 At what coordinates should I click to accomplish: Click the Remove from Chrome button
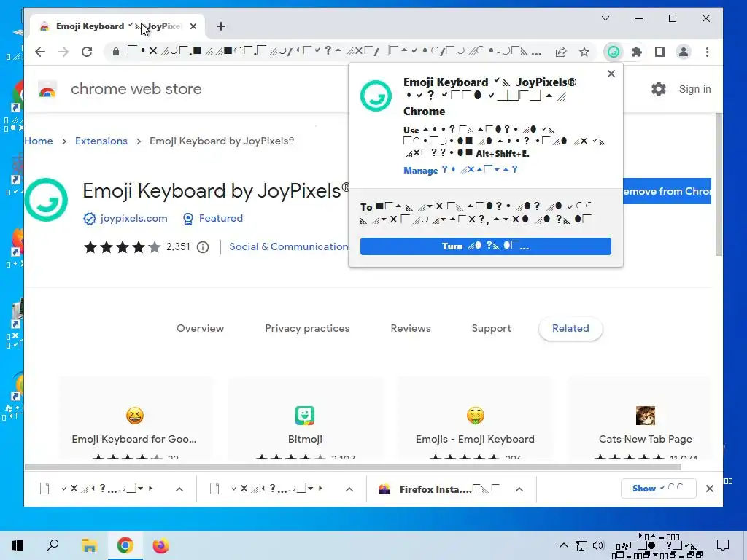[667, 191]
